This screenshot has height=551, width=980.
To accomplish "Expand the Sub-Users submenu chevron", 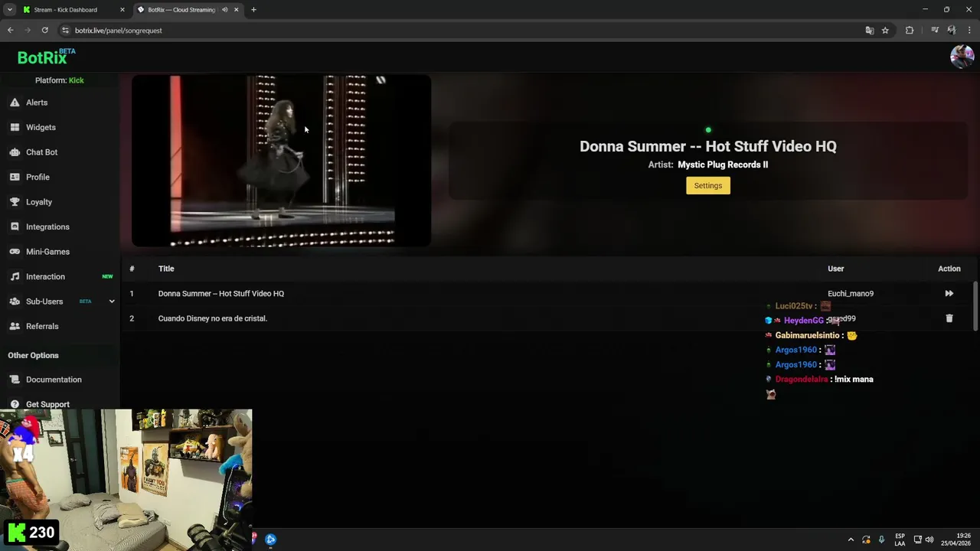I will pyautogui.click(x=112, y=302).
